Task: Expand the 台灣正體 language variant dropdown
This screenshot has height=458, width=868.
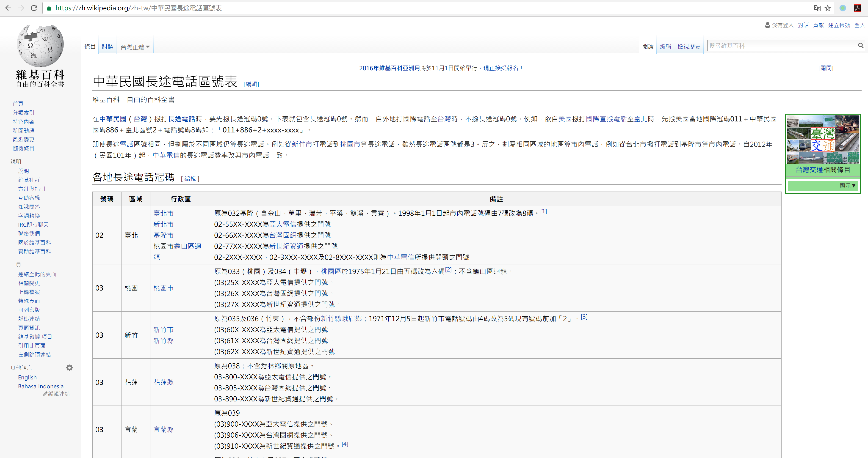Action: (134, 47)
